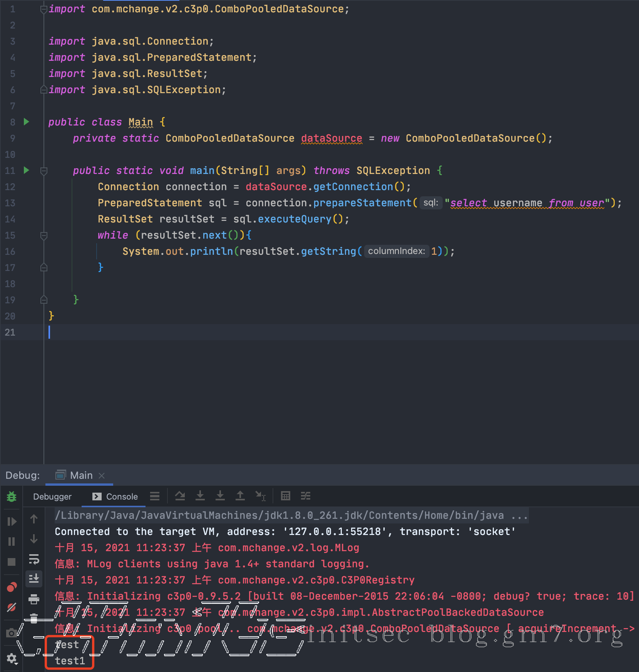Click the Step Out upward arrow icon
The image size is (639, 672).
click(240, 496)
